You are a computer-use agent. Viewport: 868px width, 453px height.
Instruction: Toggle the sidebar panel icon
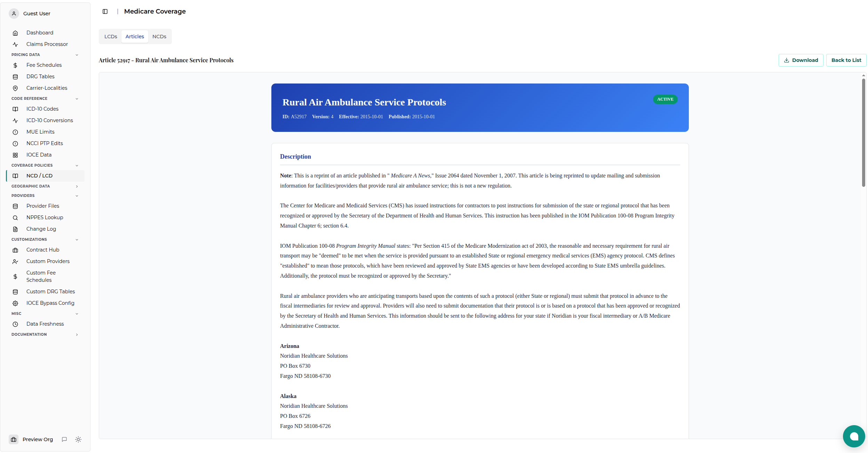[x=105, y=11]
